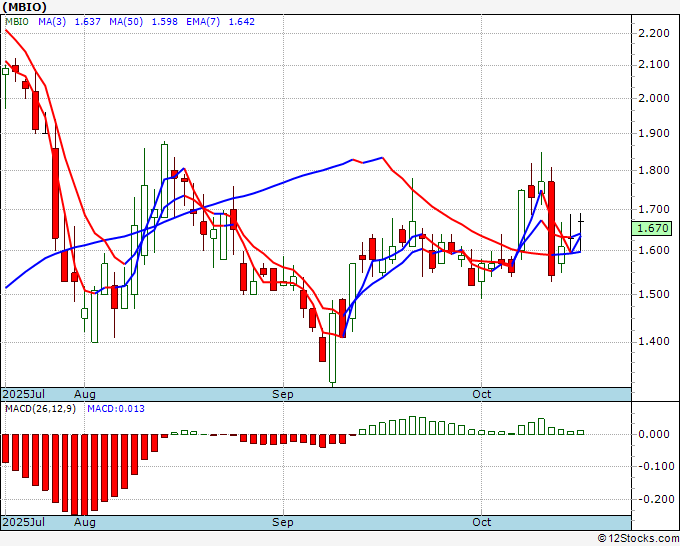Click the 0.000 MACD axis label
Screen dimensions: 680x546
pyautogui.click(x=654, y=435)
